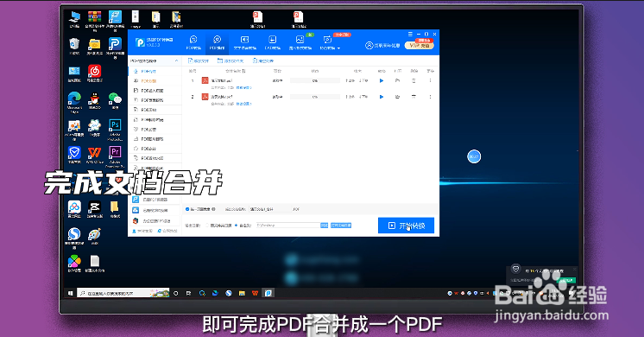Open the Adobe Photoshop desktop shortcut
The image size is (644, 337).
115,129
